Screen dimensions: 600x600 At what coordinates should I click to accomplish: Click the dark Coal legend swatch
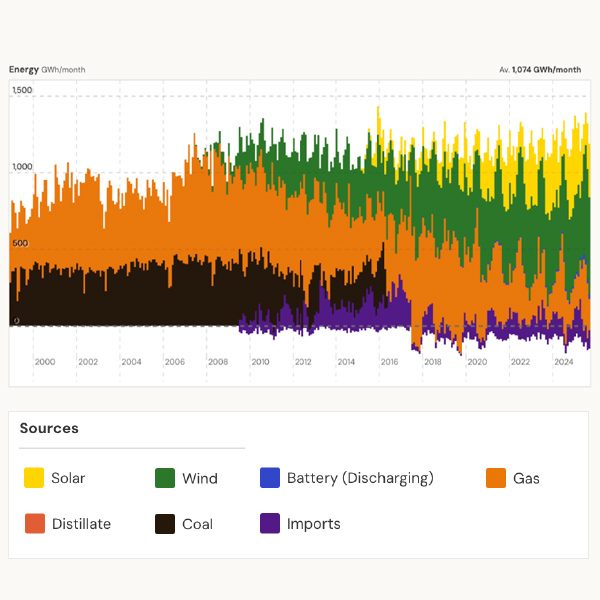click(165, 523)
